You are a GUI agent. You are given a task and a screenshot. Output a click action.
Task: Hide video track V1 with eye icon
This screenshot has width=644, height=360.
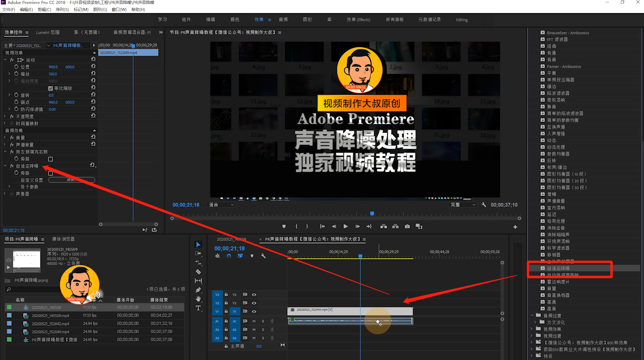coord(254,311)
